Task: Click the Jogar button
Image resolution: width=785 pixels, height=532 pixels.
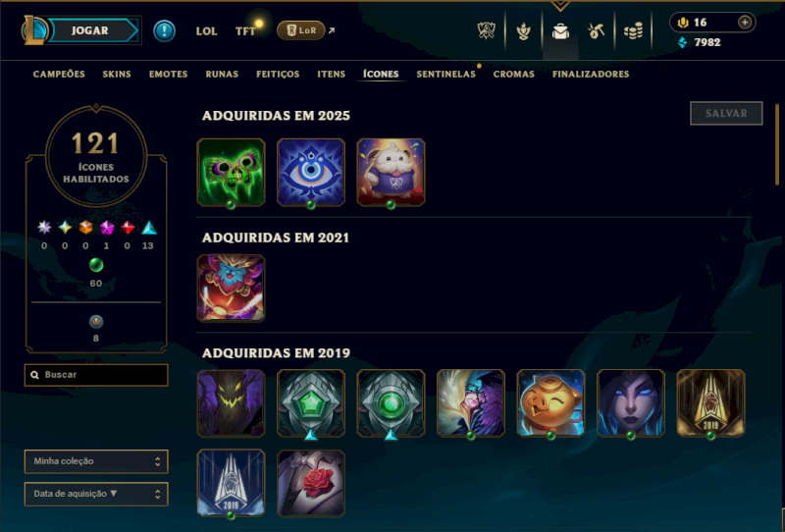Action: pos(90,30)
